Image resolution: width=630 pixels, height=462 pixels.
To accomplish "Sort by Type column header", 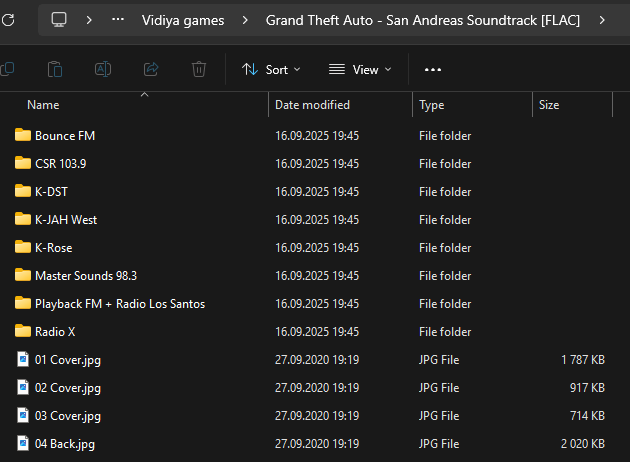I will pyautogui.click(x=432, y=105).
